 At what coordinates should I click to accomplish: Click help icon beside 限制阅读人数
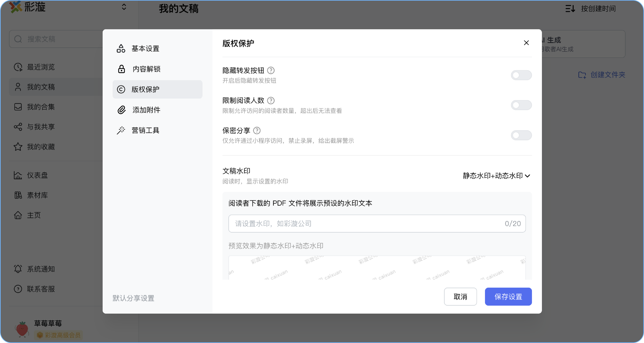pos(271,101)
